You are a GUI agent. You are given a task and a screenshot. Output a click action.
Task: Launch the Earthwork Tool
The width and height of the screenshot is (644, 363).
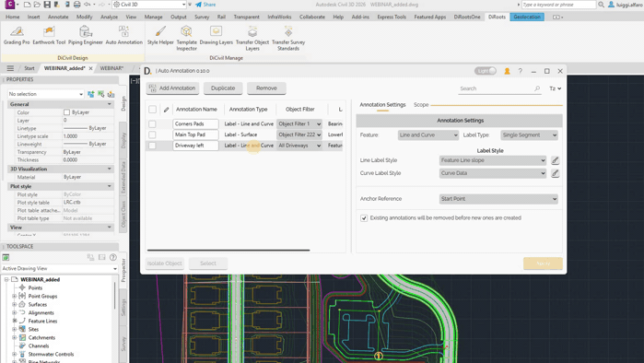49,35
